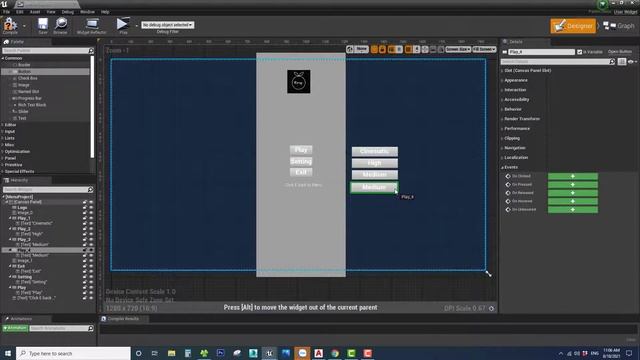Select Rich Text Block in palette

point(31,105)
